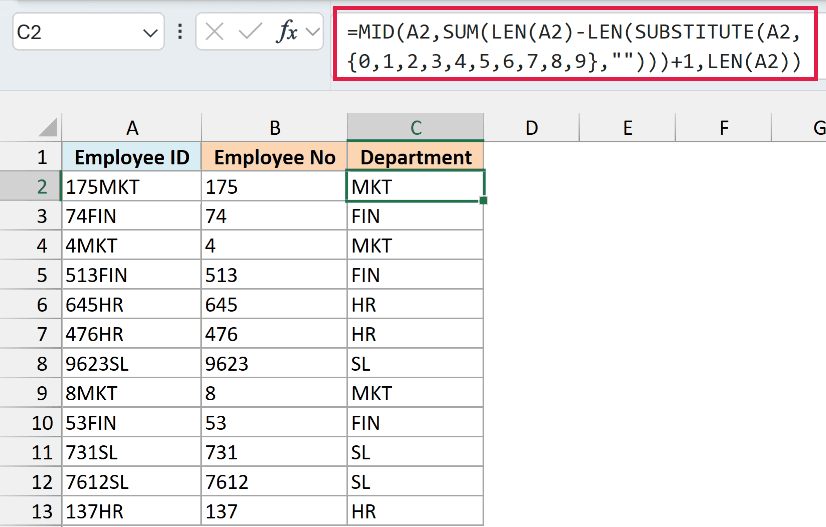Select column A header
This screenshot has height=527, width=826.
click(132, 128)
